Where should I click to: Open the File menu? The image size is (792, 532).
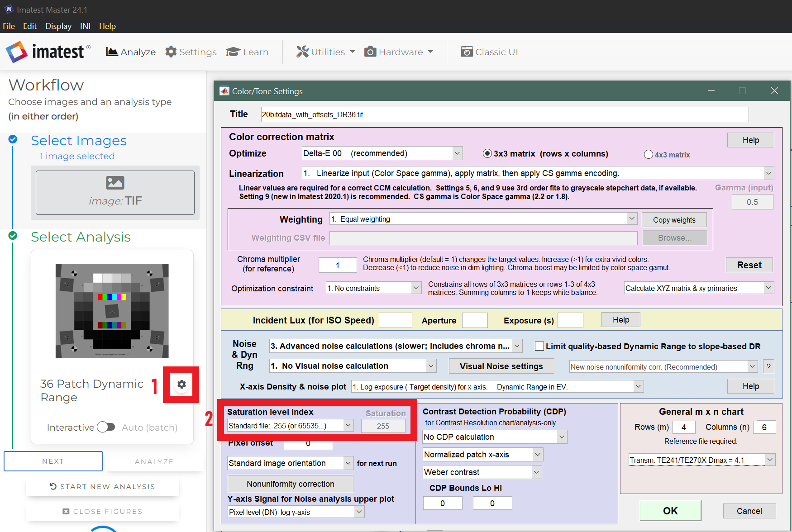click(9, 26)
